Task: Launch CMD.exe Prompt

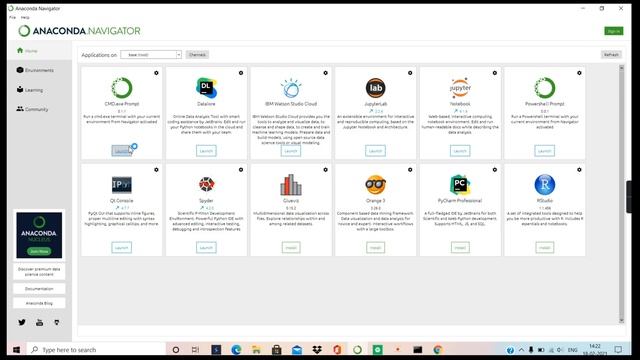Action: click(x=122, y=151)
